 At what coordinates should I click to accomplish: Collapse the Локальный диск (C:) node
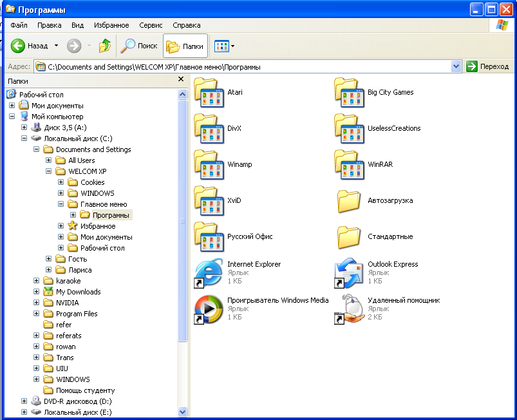coord(24,138)
